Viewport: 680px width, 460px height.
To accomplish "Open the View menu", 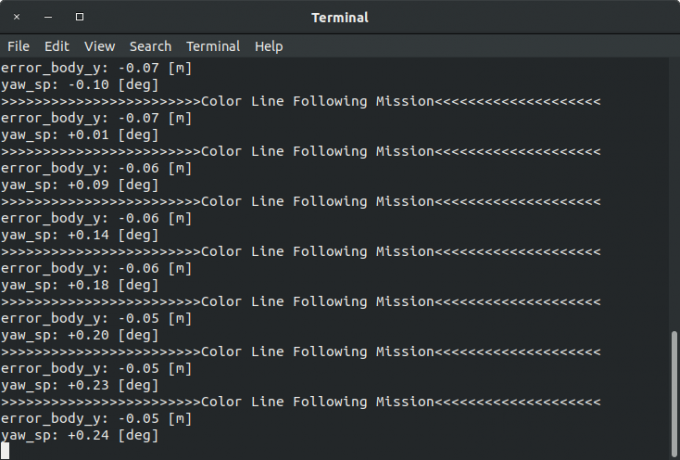I will 99,46.
